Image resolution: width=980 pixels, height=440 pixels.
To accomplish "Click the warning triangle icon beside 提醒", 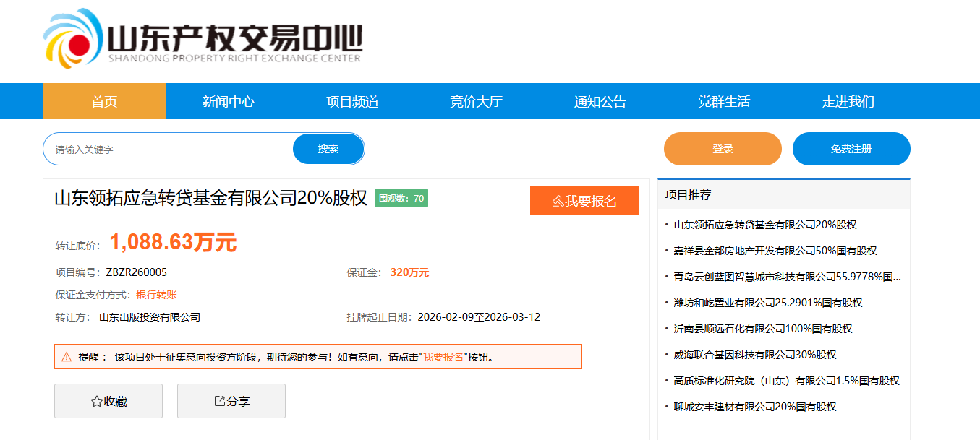I will coord(67,357).
